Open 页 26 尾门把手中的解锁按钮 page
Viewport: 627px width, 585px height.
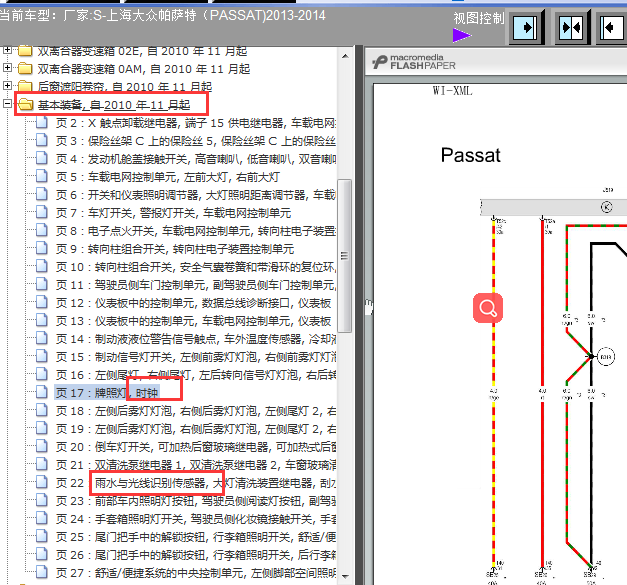coord(196,555)
